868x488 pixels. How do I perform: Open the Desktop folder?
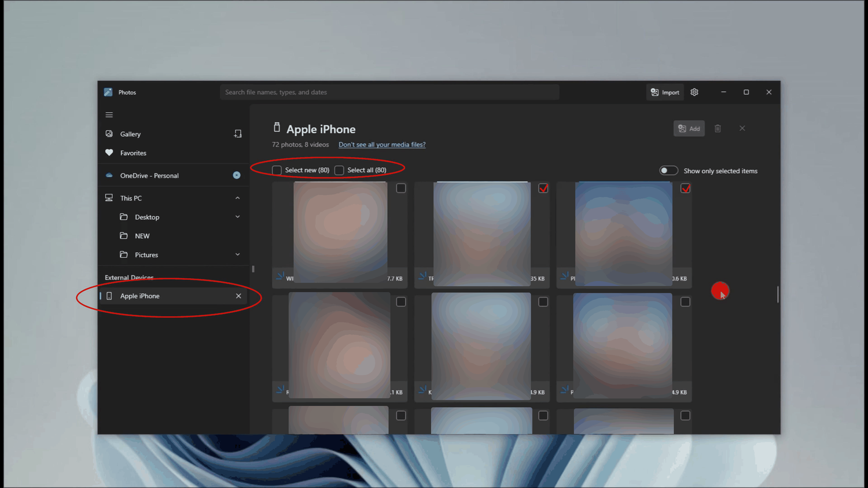point(147,217)
